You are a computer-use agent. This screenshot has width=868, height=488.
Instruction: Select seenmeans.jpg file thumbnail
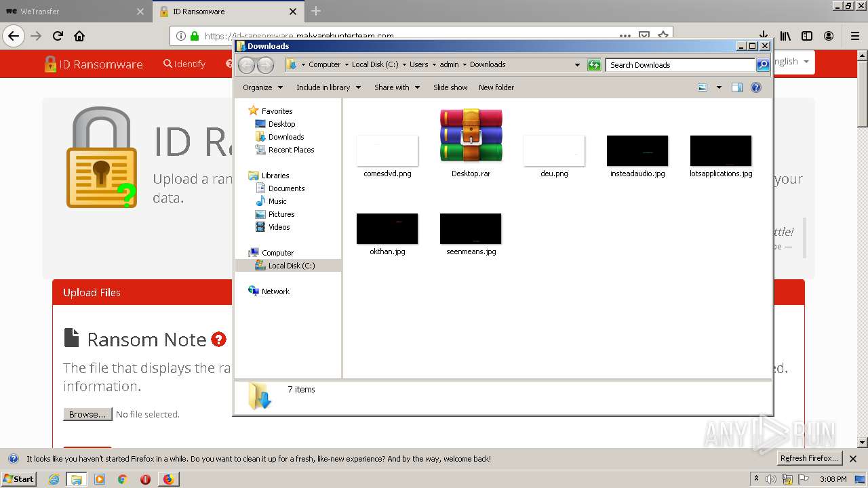pos(471,228)
